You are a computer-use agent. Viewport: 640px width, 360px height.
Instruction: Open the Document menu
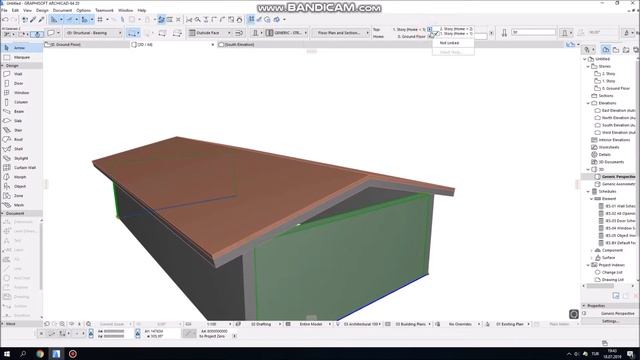coord(62,10)
